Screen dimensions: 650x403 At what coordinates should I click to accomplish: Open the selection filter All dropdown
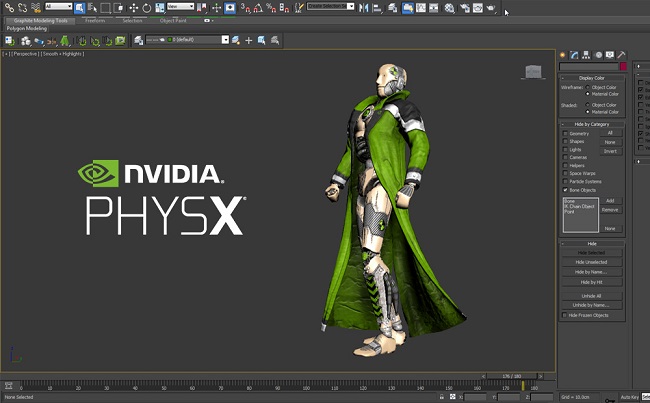[x=58, y=7]
